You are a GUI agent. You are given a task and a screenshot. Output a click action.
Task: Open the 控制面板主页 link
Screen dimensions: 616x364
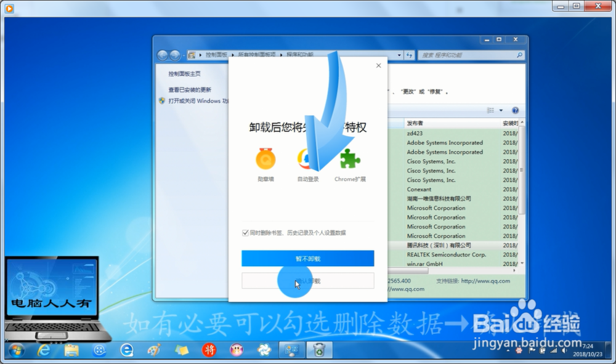[x=184, y=73]
